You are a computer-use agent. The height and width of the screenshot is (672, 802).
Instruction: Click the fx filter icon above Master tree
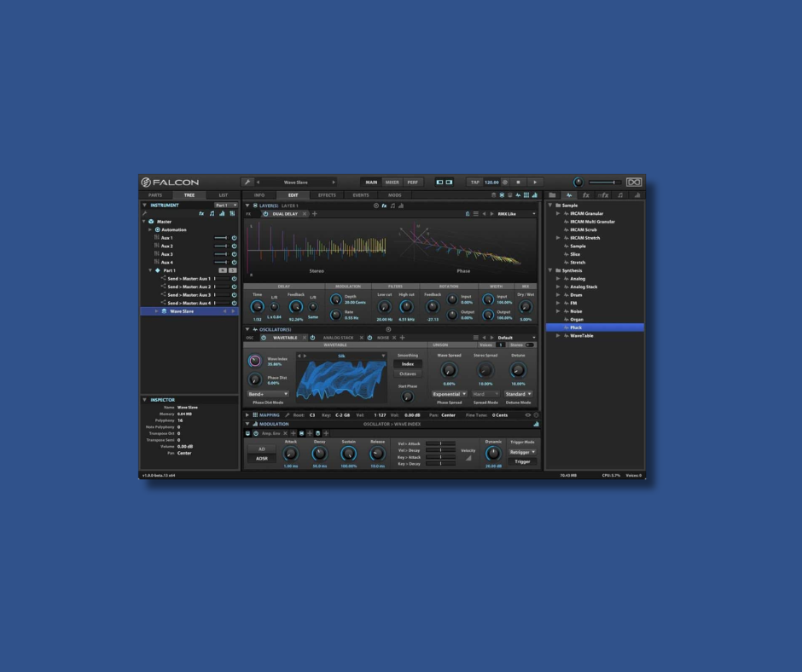click(x=202, y=213)
